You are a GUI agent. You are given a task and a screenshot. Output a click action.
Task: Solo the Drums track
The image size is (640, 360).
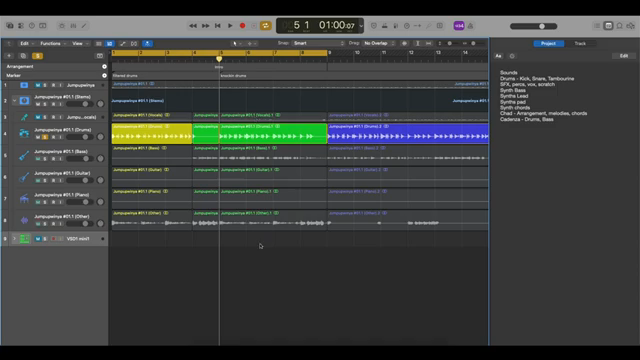coord(45,137)
